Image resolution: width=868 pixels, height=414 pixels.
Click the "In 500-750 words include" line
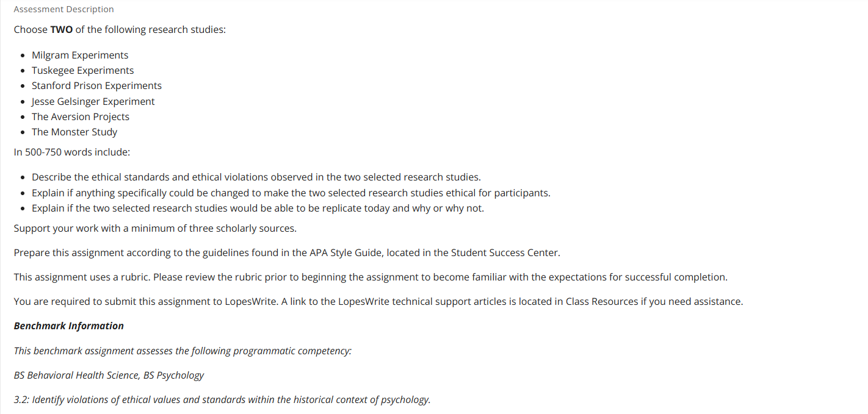(72, 152)
